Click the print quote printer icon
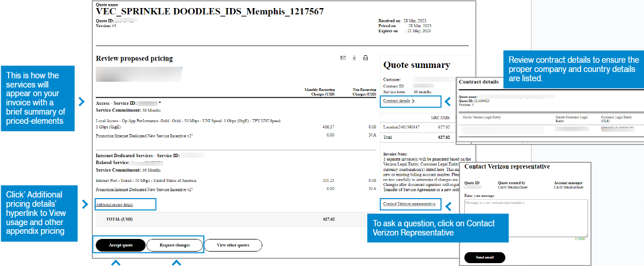The height and width of the screenshot is (266, 644). (x=366, y=58)
